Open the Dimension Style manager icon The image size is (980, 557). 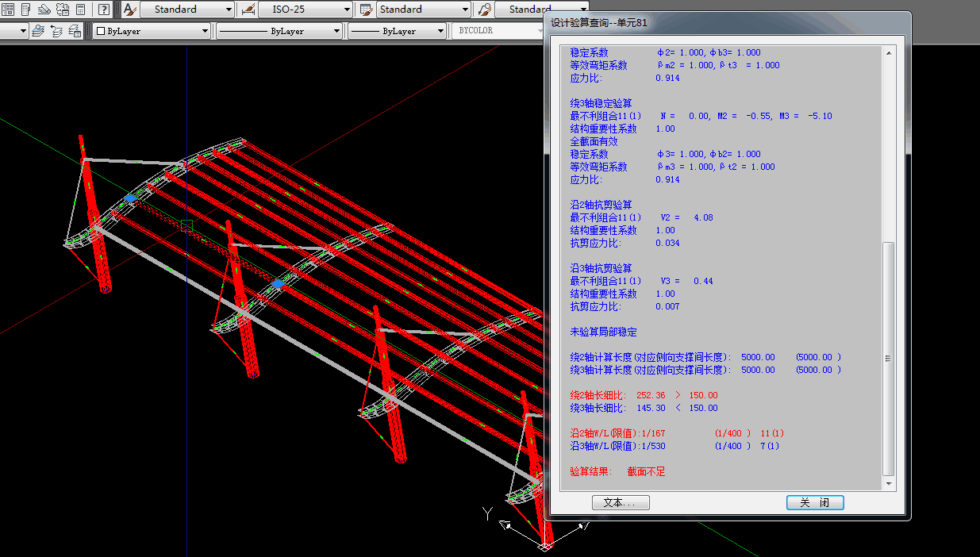pos(248,10)
